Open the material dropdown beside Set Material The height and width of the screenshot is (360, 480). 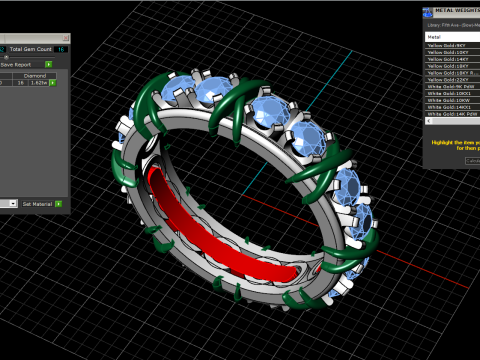coord(13,203)
